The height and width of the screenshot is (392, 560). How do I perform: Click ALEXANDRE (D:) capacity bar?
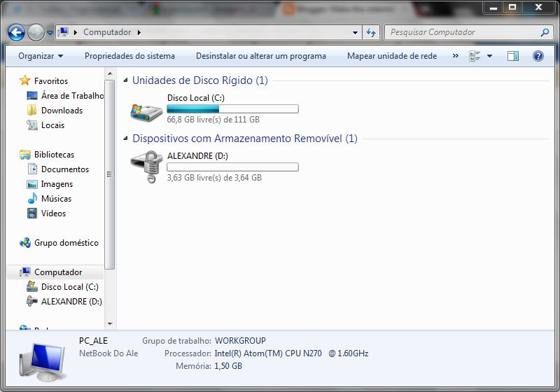(232, 167)
